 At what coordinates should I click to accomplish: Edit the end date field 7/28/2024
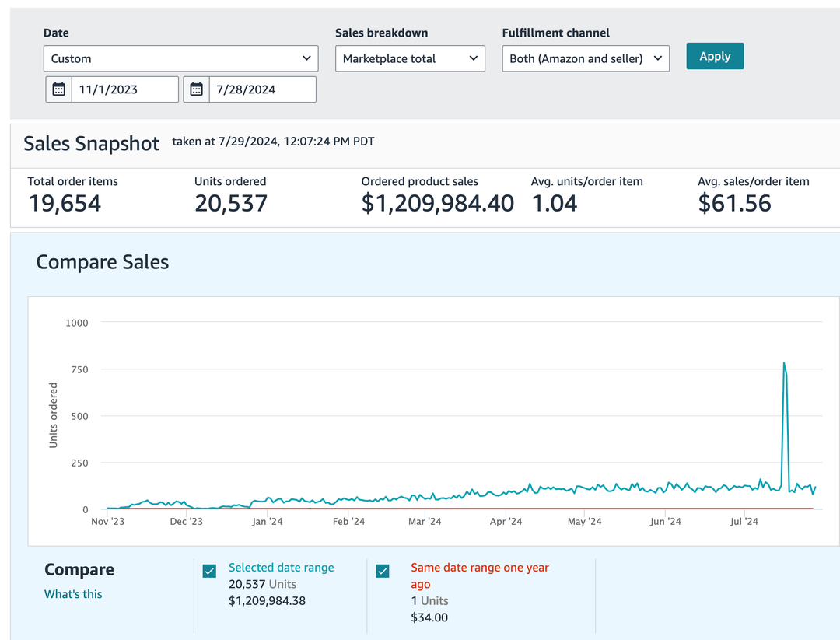click(262, 89)
